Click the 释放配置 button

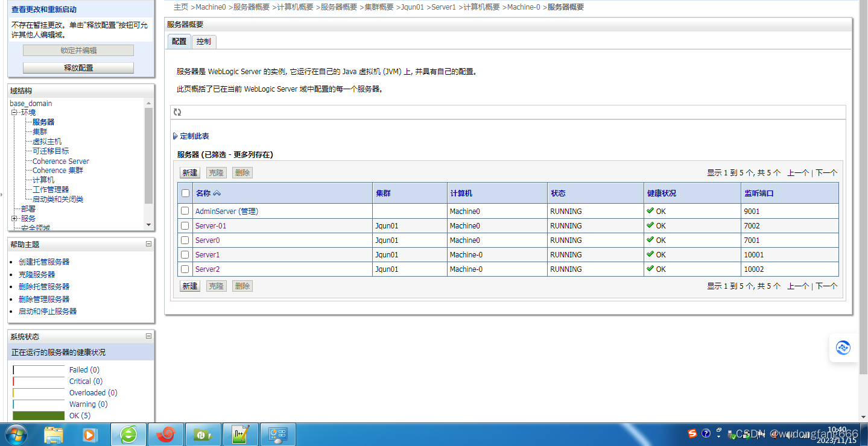click(x=78, y=68)
